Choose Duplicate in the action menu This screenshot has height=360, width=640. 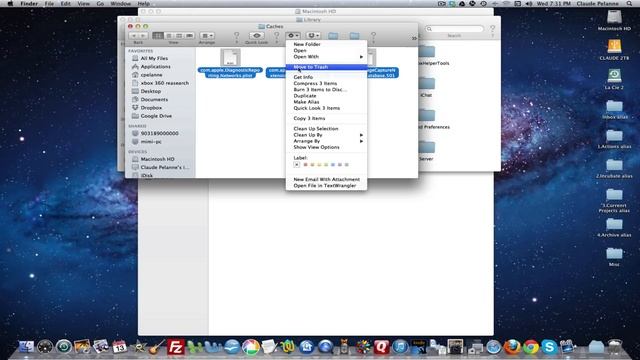pyautogui.click(x=326, y=96)
